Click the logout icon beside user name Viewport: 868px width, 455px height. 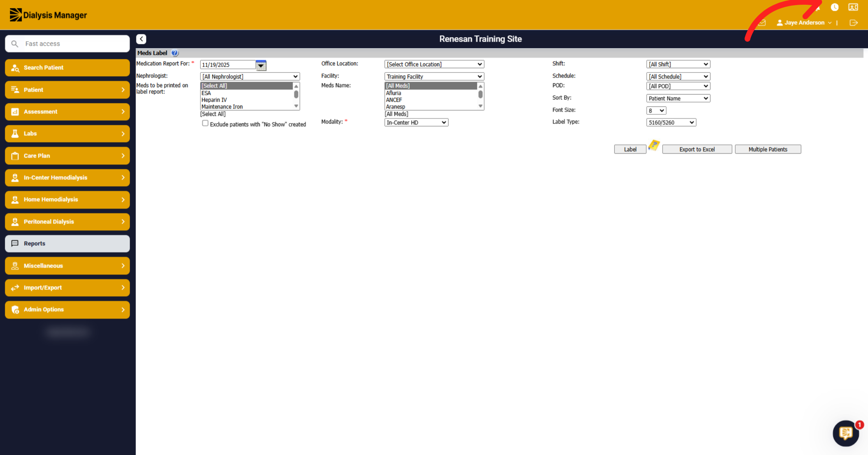(854, 23)
